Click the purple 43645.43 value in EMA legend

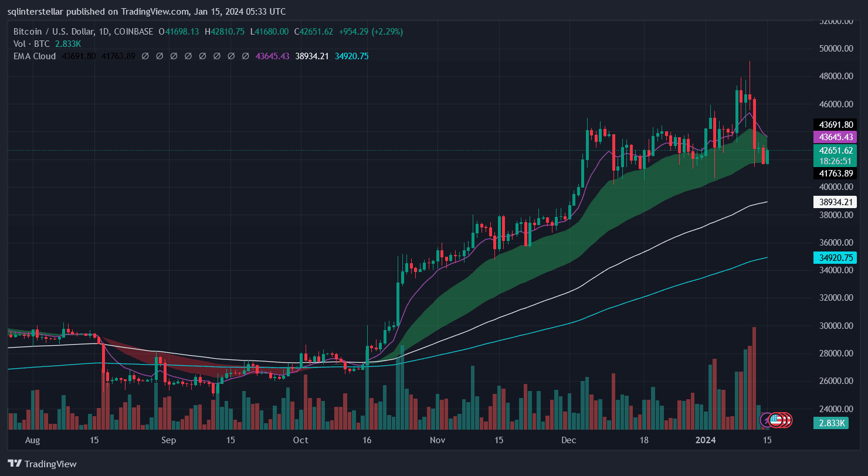coord(272,56)
